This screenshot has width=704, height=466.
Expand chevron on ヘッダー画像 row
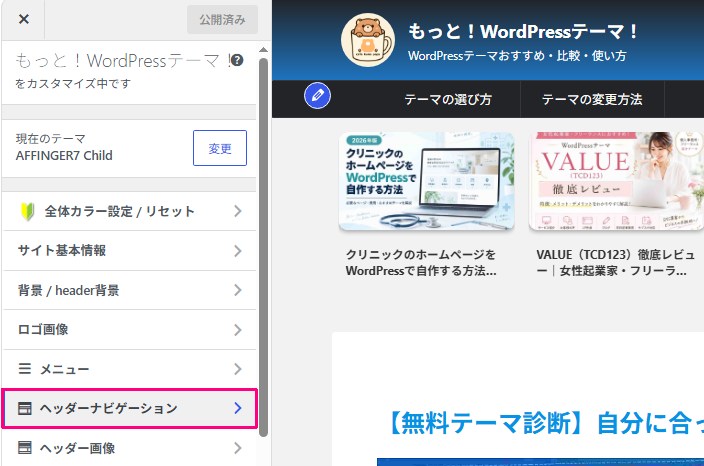click(x=238, y=448)
